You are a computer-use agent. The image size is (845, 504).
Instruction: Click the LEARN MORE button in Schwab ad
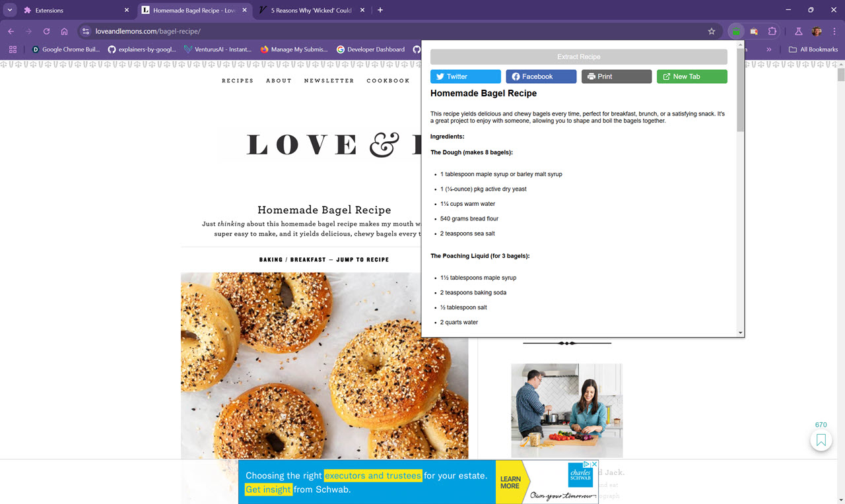pyautogui.click(x=510, y=482)
